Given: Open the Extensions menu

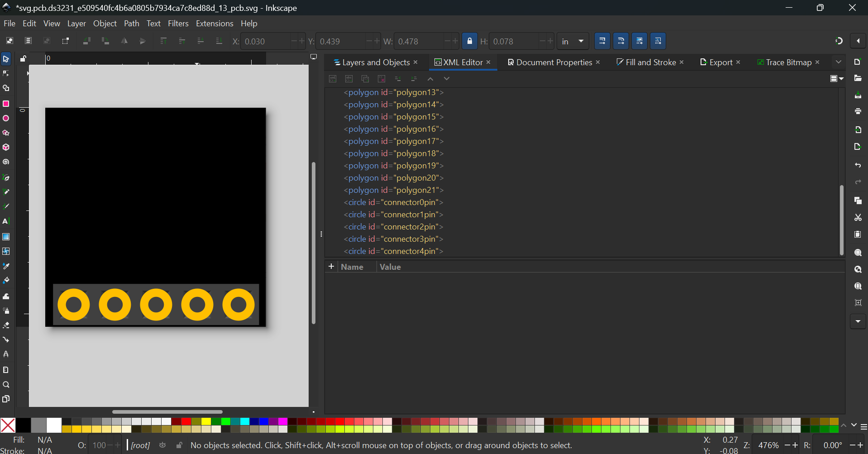Looking at the screenshot, I should coord(215,24).
